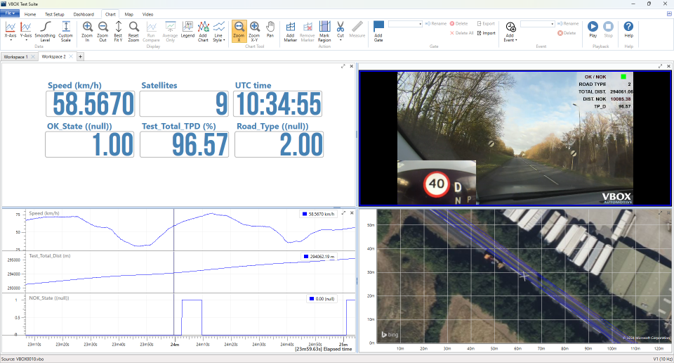The width and height of the screenshot is (674, 363).
Task: Maximize the dashboard gauges pane
Action: click(343, 66)
